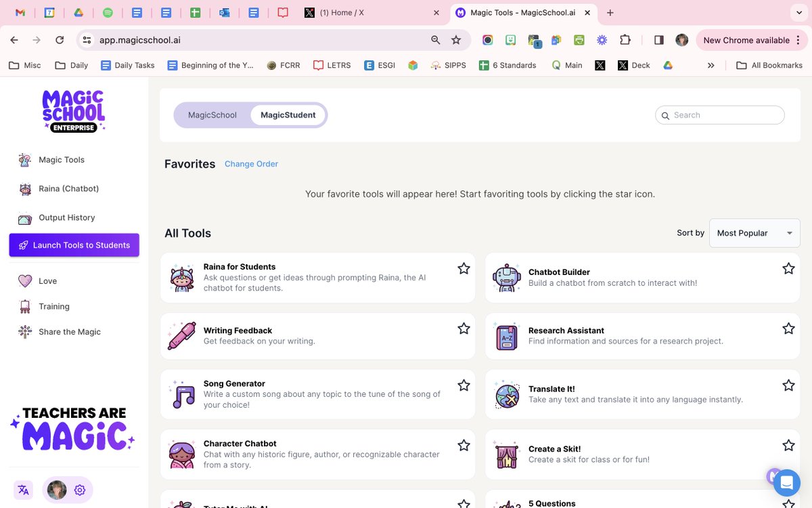This screenshot has height=508, width=812.
Task: Bookmark this page with the star icon
Action: (456, 40)
